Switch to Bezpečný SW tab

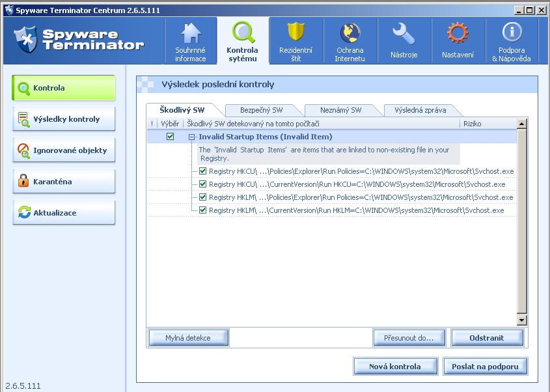click(261, 110)
